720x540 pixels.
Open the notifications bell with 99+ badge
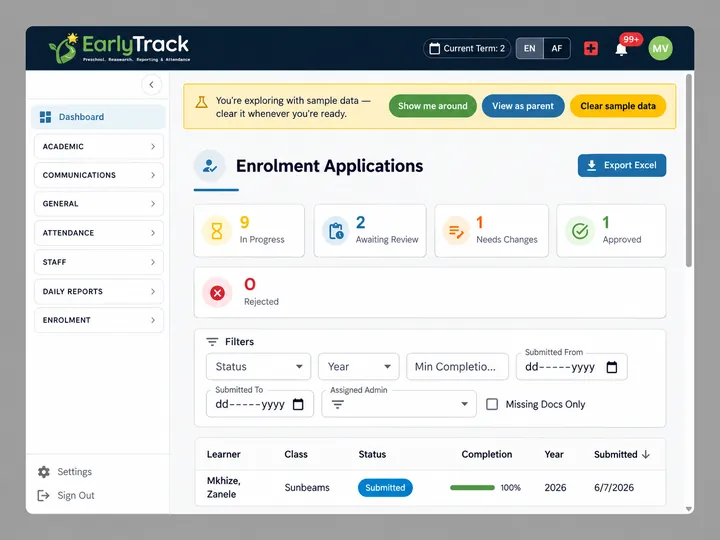(x=621, y=49)
